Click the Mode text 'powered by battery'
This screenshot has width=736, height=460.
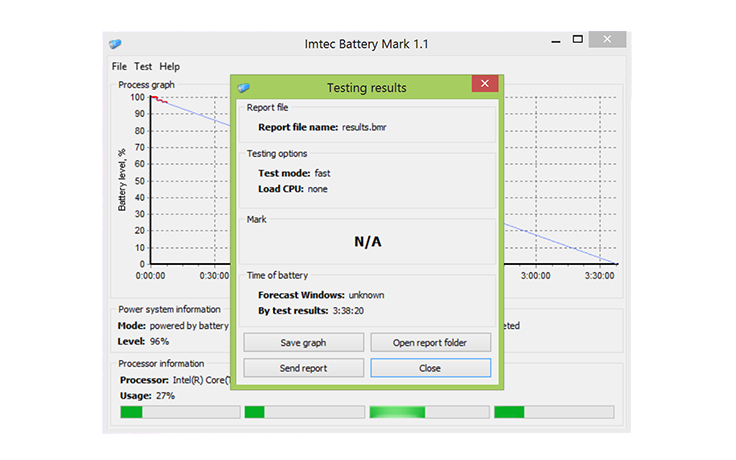(189, 326)
